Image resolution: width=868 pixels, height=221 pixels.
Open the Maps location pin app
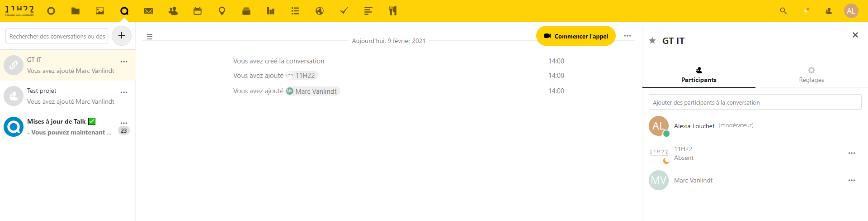222,11
